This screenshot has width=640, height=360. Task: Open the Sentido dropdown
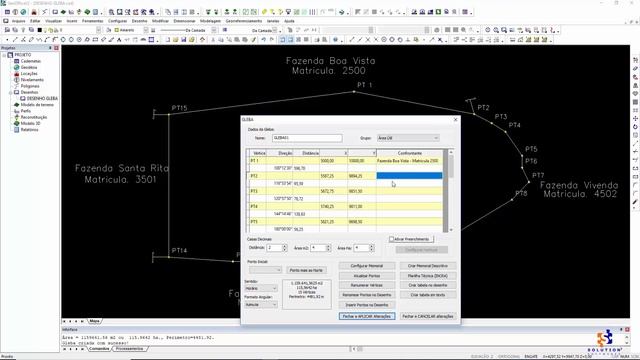[x=261, y=289]
